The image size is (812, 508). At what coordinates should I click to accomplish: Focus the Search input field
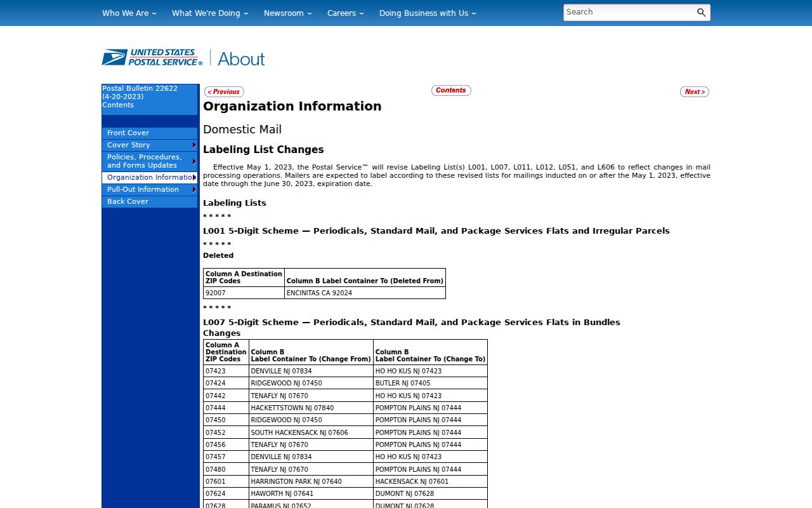pos(629,12)
